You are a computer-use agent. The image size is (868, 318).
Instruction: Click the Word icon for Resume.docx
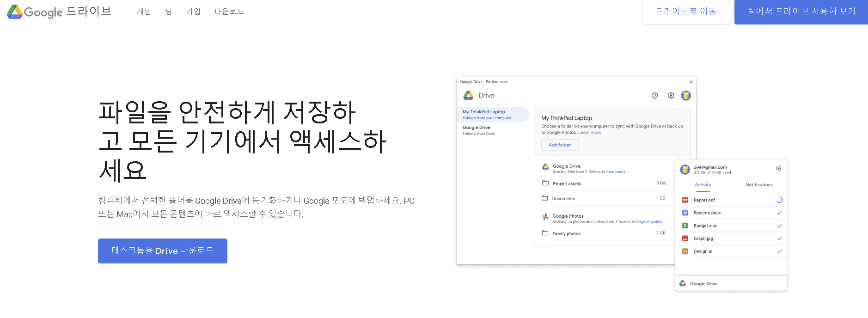[685, 213]
